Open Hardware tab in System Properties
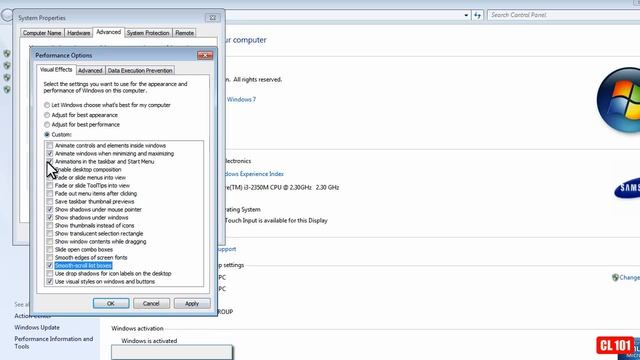Image resolution: width=640 pixels, height=360 pixels. pyautogui.click(x=78, y=33)
